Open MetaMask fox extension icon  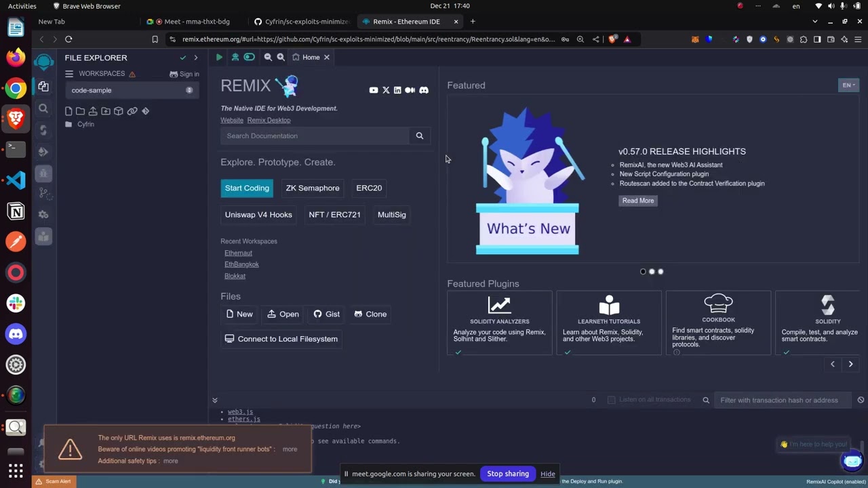click(695, 39)
